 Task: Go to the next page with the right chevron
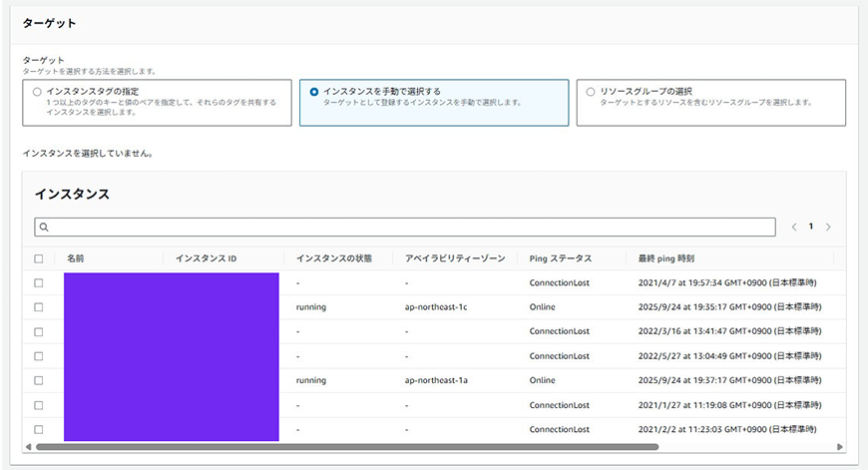point(828,227)
